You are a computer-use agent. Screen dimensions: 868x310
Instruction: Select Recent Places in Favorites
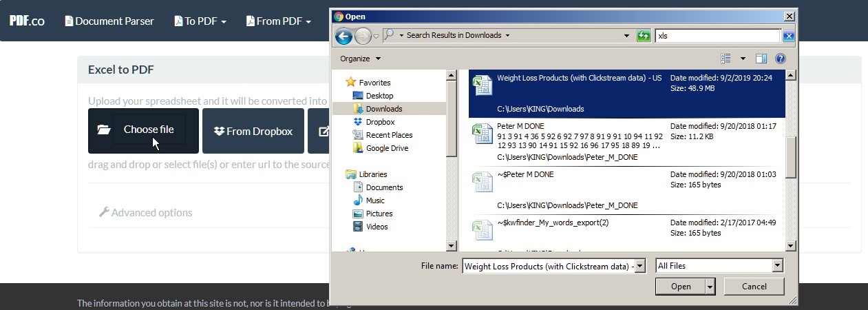pos(389,135)
